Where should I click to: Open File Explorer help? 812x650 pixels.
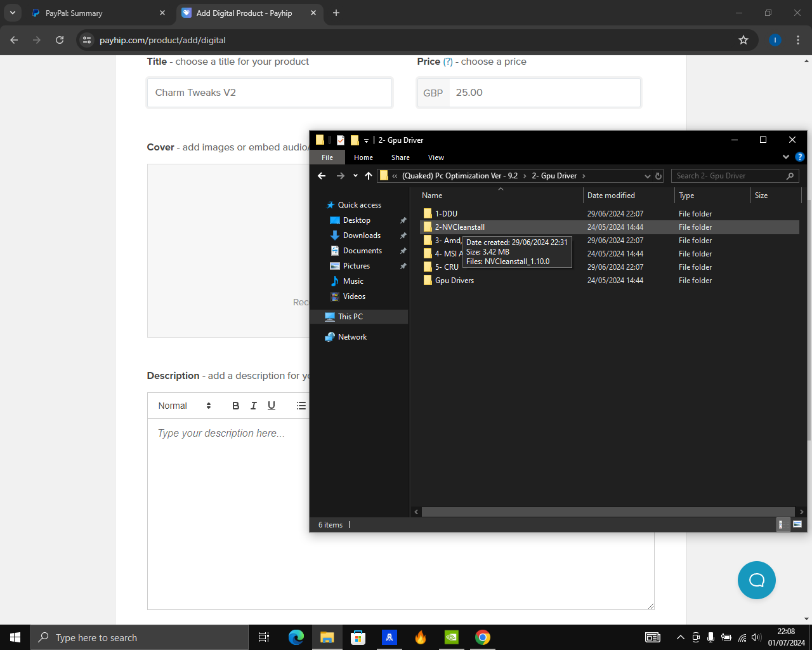(x=800, y=157)
